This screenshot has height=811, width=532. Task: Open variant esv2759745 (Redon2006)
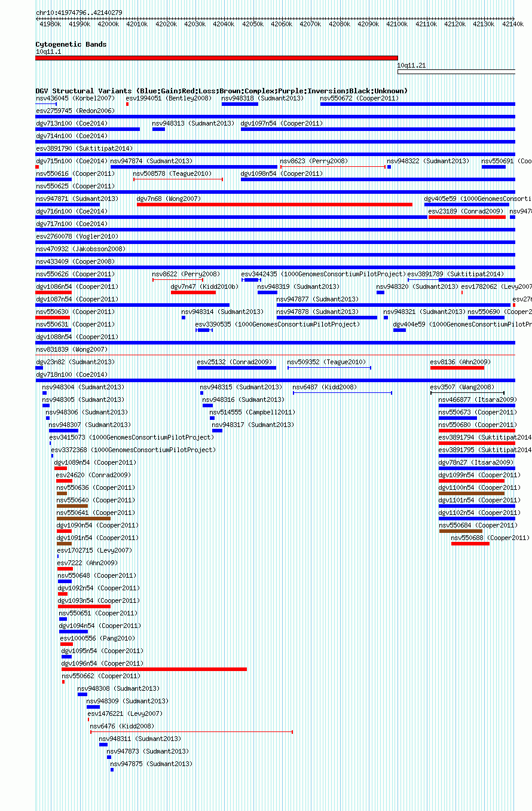pyautogui.click(x=75, y=111)
